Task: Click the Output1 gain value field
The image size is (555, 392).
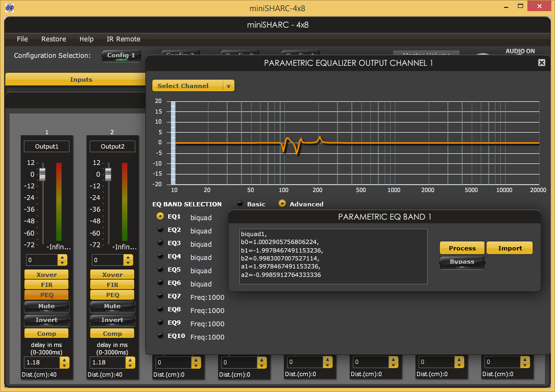Action: (42, 260)
